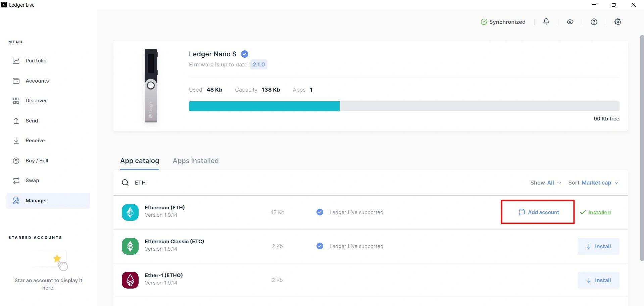
Task: Toggle the discreet mode eye icon
Action: (570, 22)
